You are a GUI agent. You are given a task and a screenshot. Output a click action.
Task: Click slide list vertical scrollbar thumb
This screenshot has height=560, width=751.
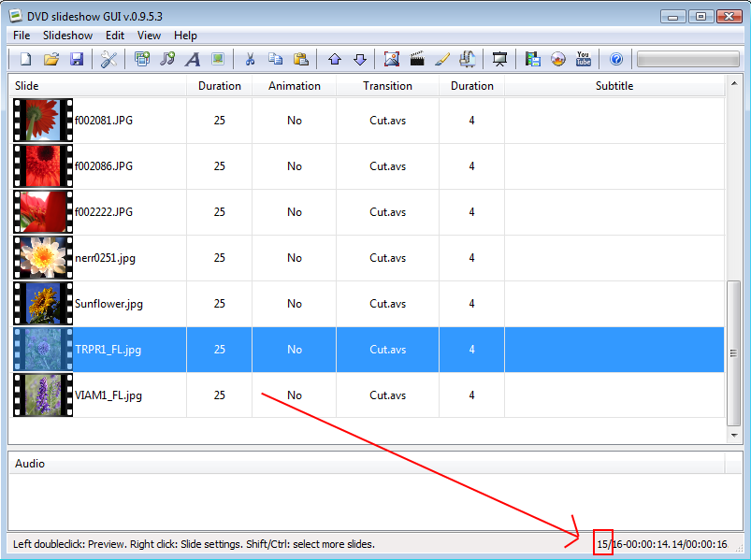tap(733, 353)
